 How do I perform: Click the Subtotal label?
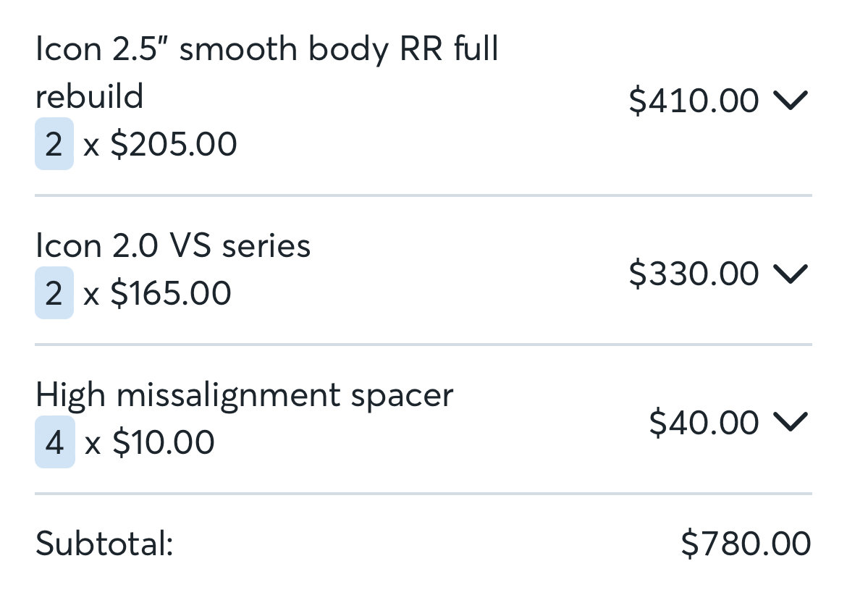point(104,544)
